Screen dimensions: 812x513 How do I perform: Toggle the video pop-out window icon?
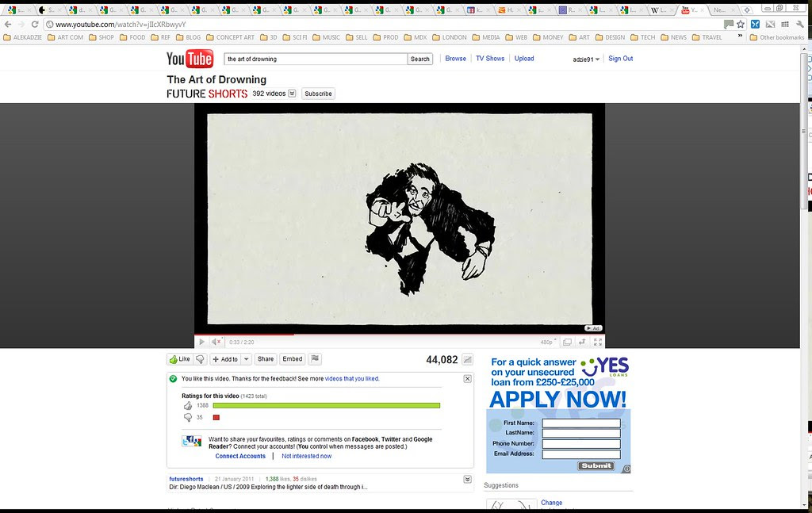click(x=568, y=343)
